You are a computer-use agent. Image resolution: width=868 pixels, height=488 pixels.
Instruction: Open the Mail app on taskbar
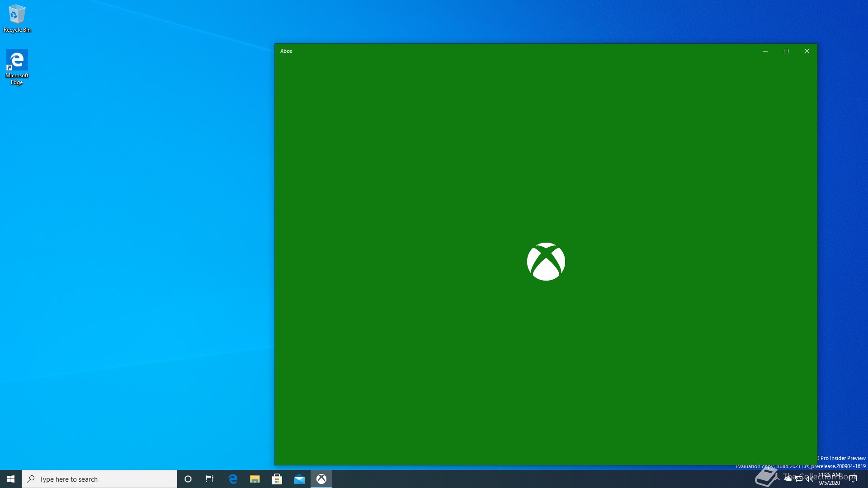pyautogui.click(x=299, y=479)
